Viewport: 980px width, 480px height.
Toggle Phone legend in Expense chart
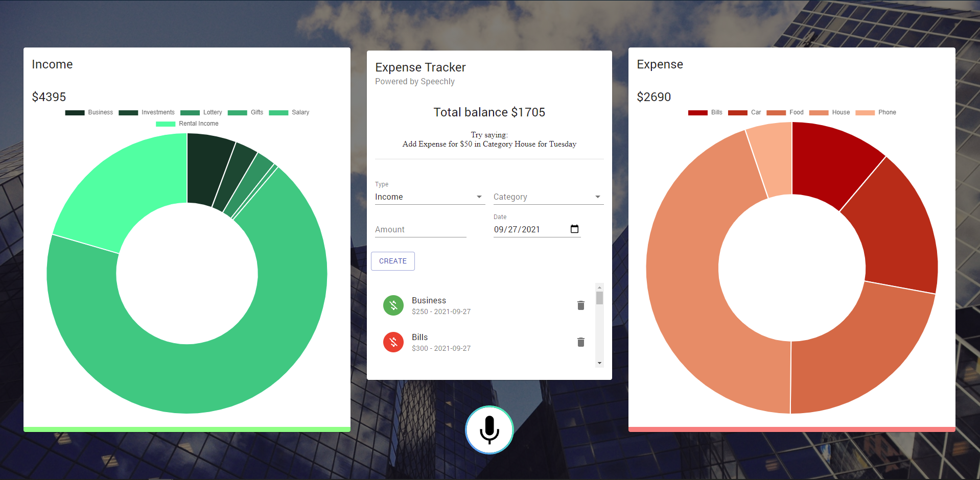[876, 112]
